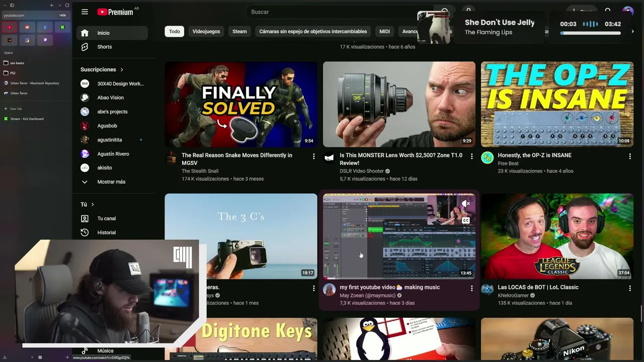Seek the She Don't Use Jelly progress bar
644x362 pixels.
point(590,33)
